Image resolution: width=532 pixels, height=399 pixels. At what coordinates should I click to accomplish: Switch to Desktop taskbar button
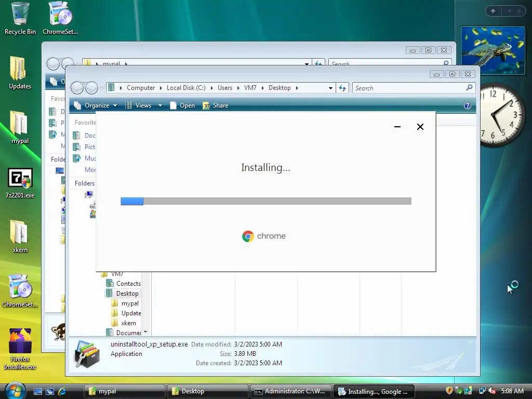tap(207, 391)
